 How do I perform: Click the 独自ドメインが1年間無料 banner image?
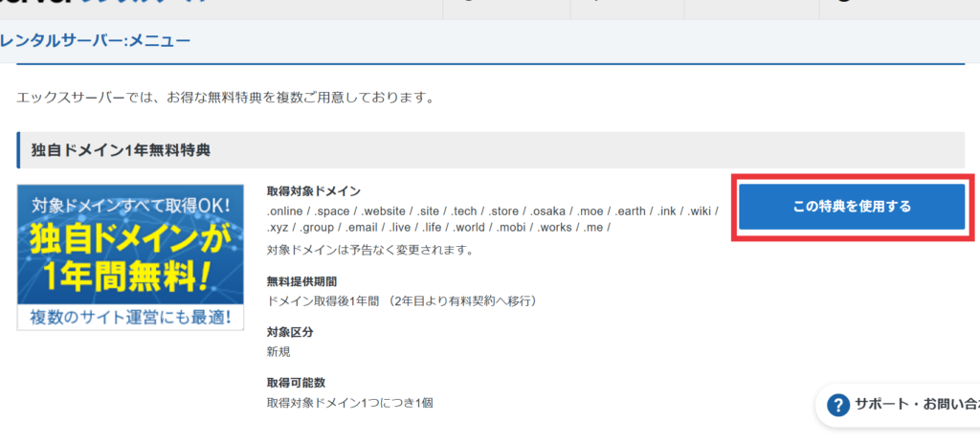[130, 257]
